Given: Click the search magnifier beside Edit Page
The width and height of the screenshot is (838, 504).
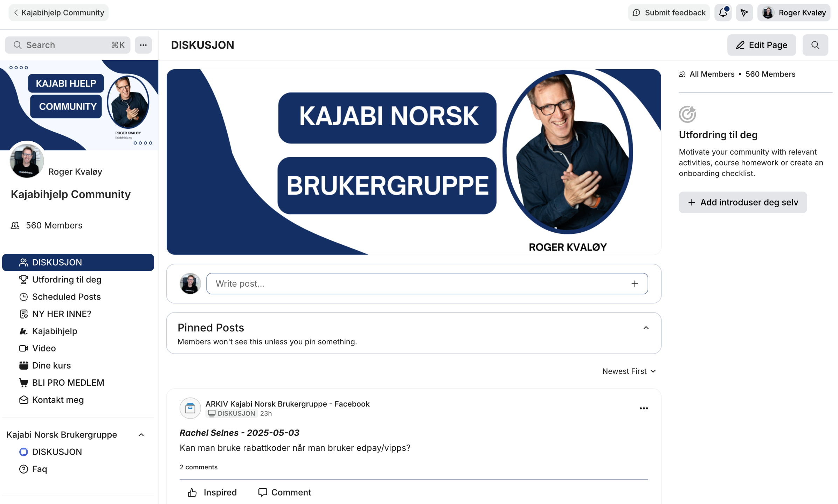Looking at the screenshot, I should [x=815, y=45].
